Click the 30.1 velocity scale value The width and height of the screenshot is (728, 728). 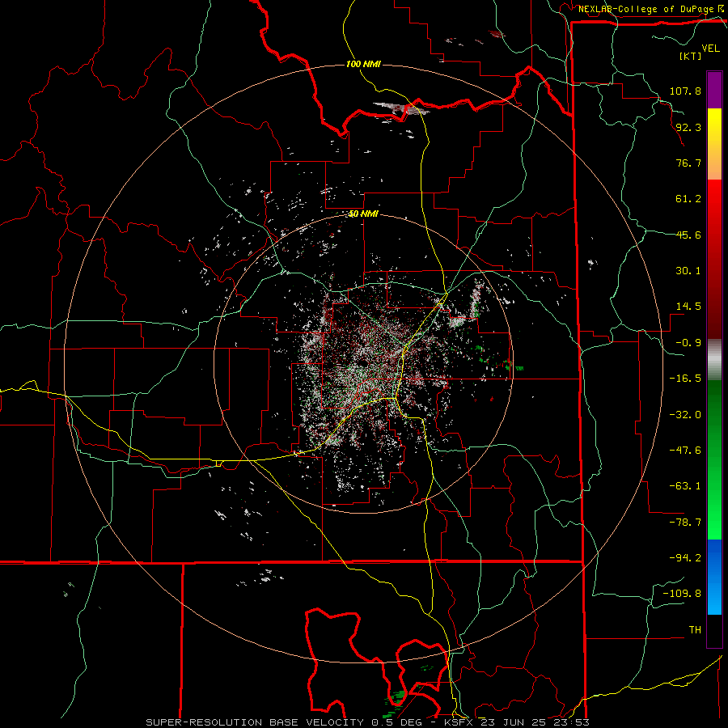688,271
